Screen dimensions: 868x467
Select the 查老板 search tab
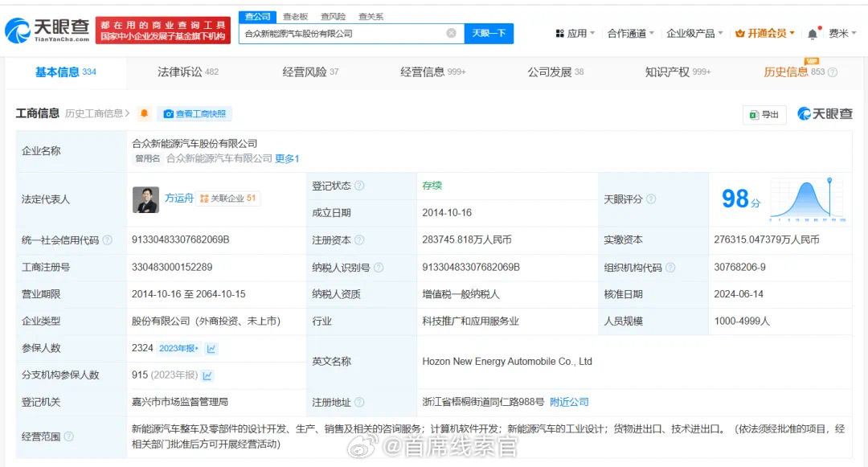click(x=295, y=17)
